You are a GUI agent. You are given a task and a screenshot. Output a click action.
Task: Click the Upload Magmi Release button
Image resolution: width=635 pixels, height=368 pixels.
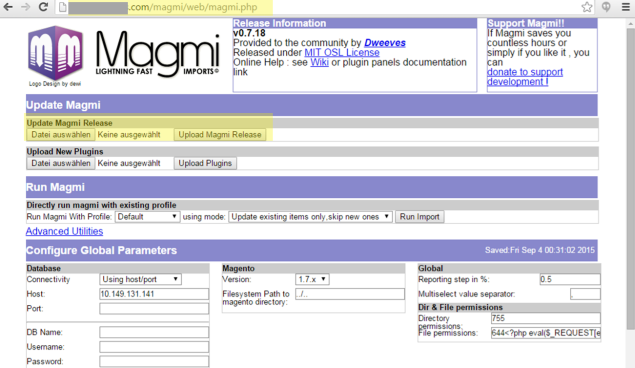click(x=220, y=135)
